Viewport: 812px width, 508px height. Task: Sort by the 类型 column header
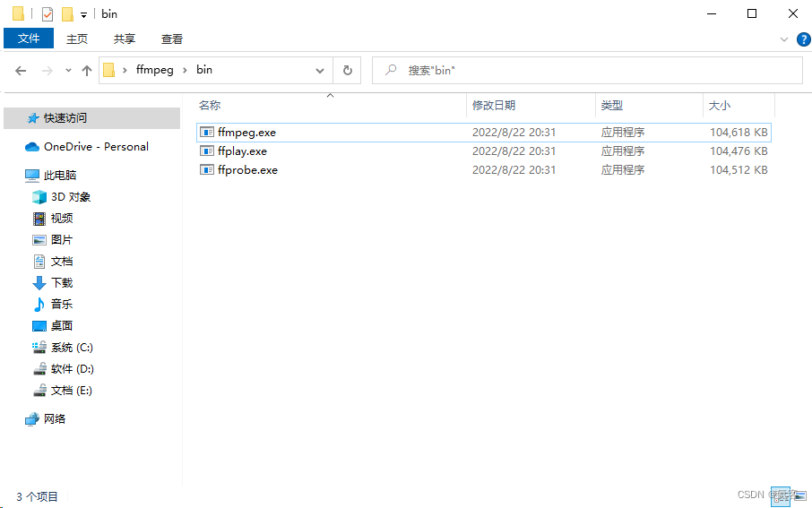tap(611, 105)
